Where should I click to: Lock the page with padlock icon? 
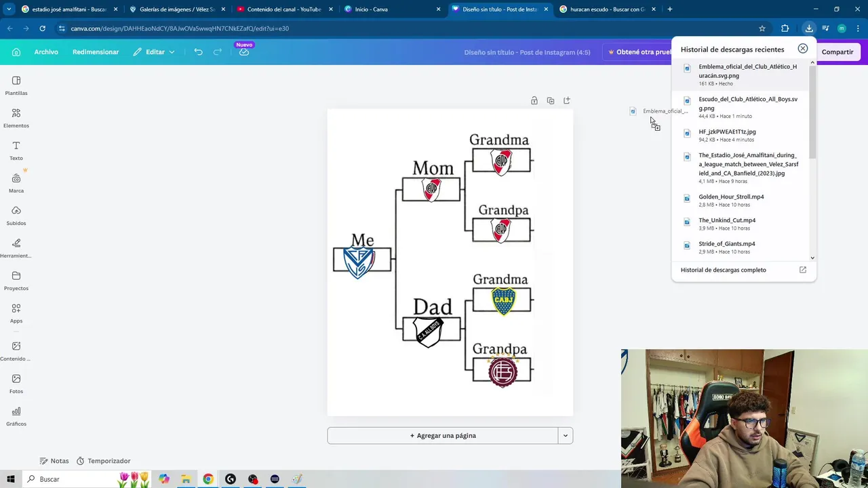point(534,100)
